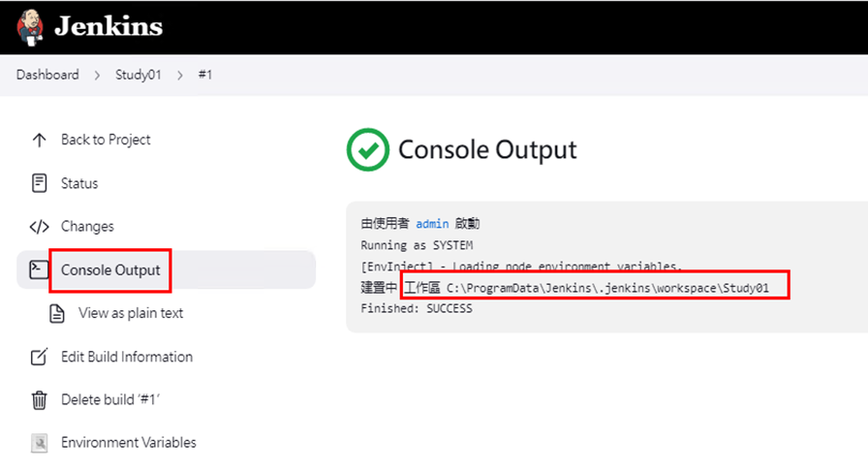Click the Back to Project up-arrow icon
The height and width of the screenshot is (472, 868).
pos(39,141)
